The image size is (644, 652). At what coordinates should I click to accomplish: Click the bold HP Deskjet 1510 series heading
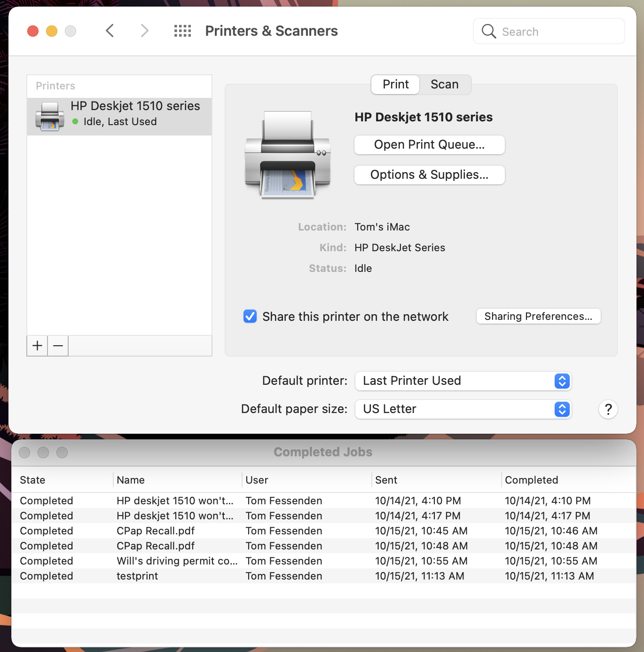coord(424,117)
